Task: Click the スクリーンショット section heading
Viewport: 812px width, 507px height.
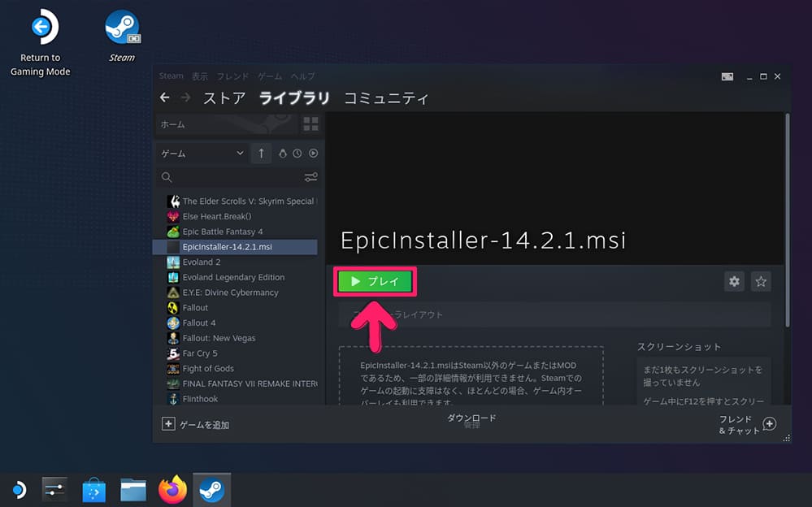Action: click(679, 346)
